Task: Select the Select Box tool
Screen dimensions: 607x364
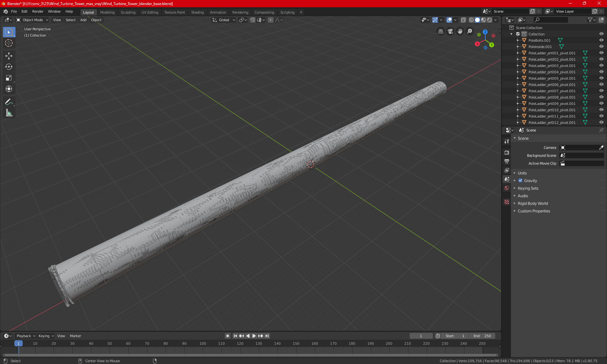Action: [x=9, y=32]
